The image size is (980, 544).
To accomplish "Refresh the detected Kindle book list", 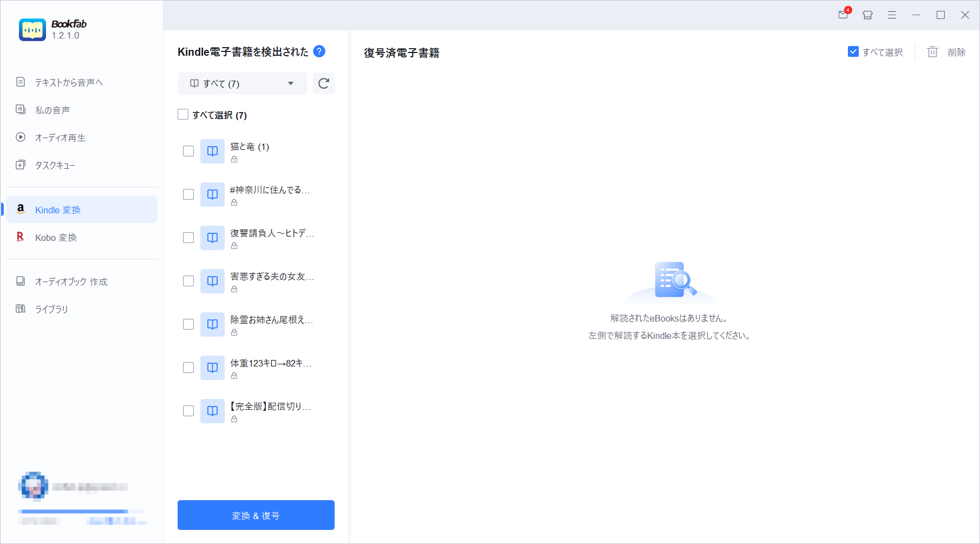I will pos(323,83).
